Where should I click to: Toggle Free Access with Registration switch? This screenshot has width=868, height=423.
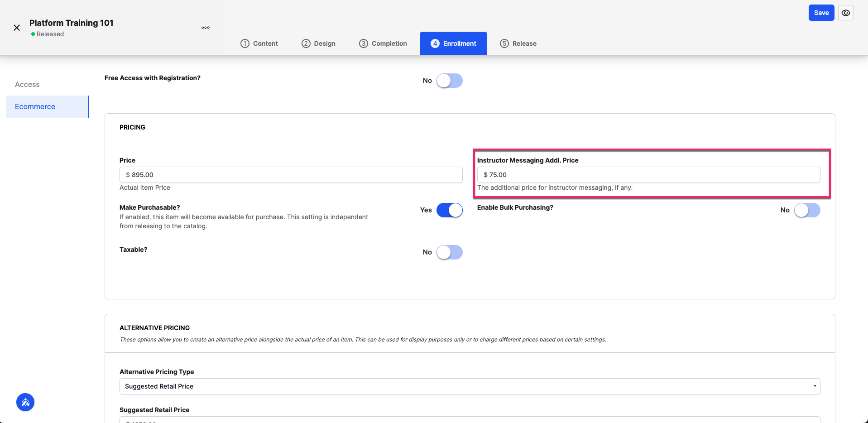450,81
